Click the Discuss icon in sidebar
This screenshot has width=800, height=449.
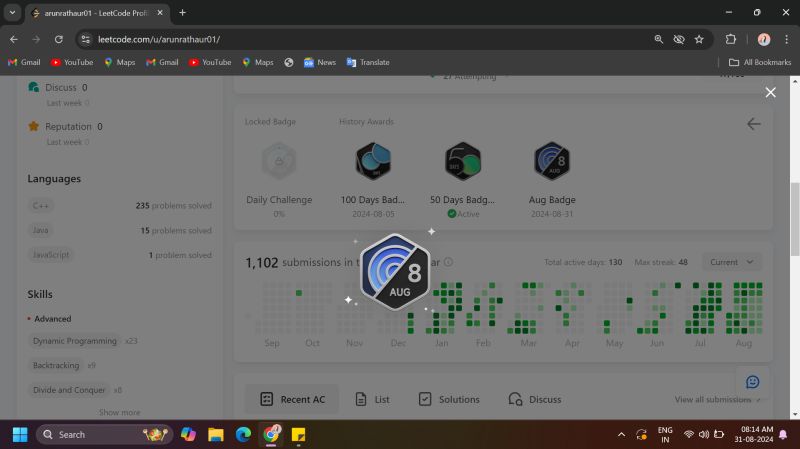tap(34, 87)
